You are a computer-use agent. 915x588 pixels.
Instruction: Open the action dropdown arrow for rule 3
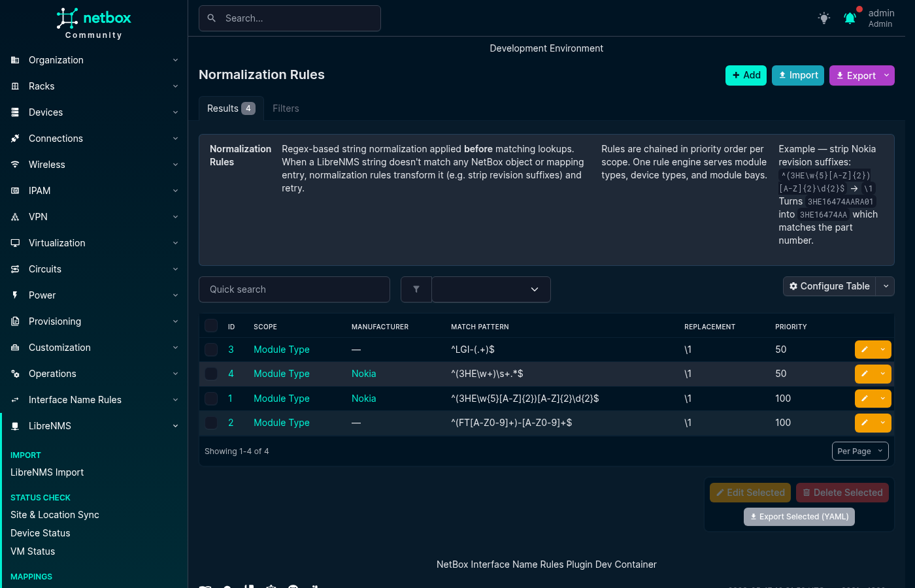(x=883, y=350)
